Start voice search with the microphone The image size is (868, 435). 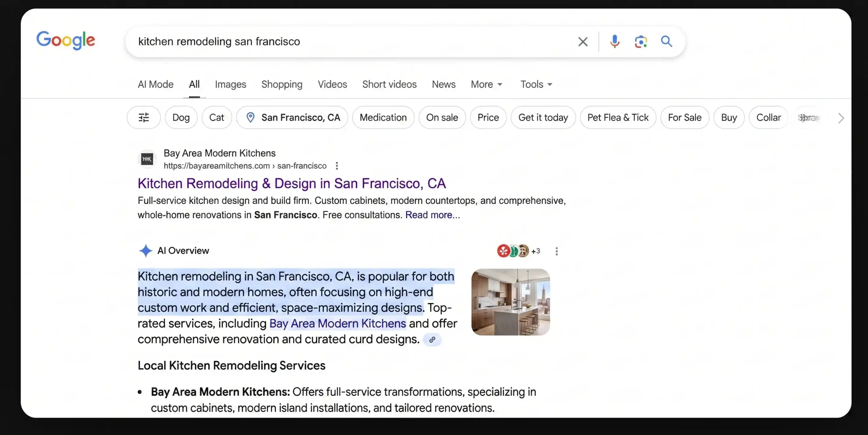614,41
